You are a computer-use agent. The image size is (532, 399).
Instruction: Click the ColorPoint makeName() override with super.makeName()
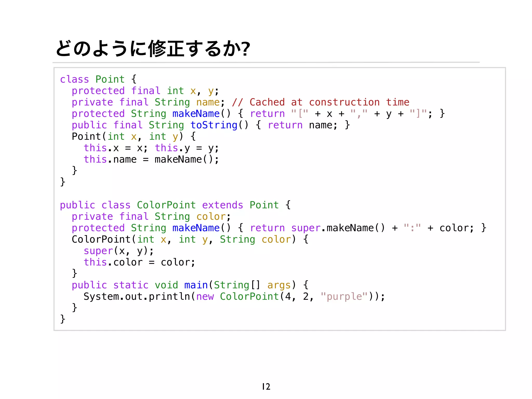[279, 228]
